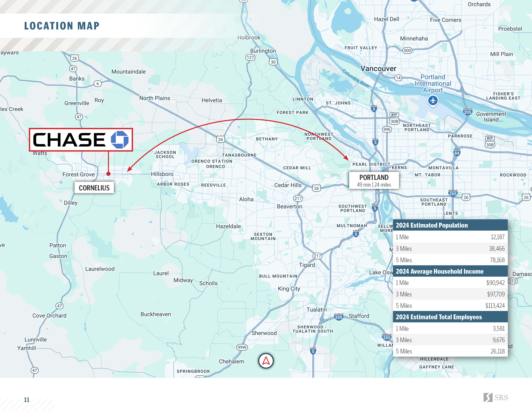Click the Forest Grove label

tap(79, 175)
